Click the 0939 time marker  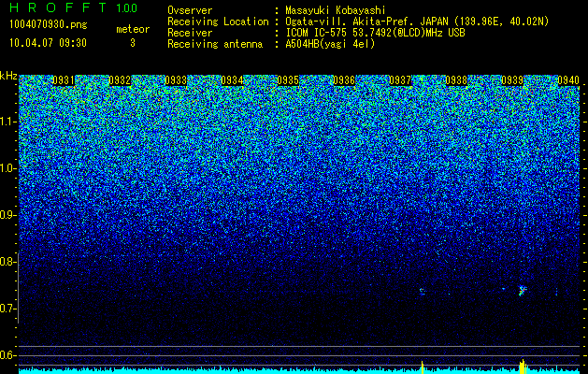512,80
